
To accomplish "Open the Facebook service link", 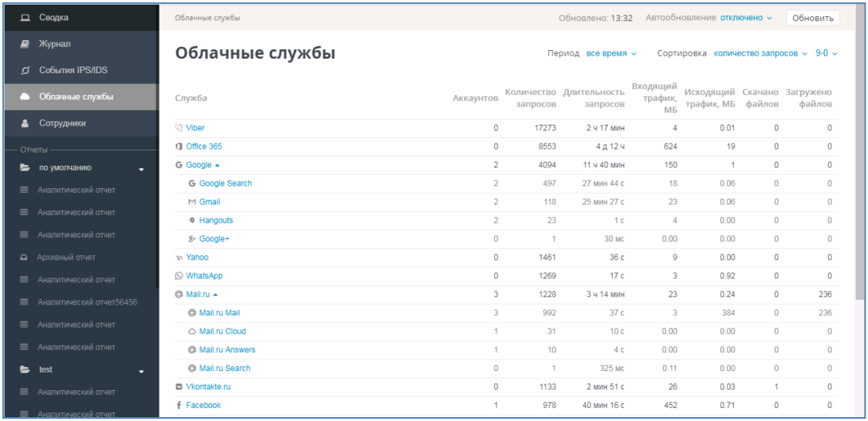I will tap(204, 406).
